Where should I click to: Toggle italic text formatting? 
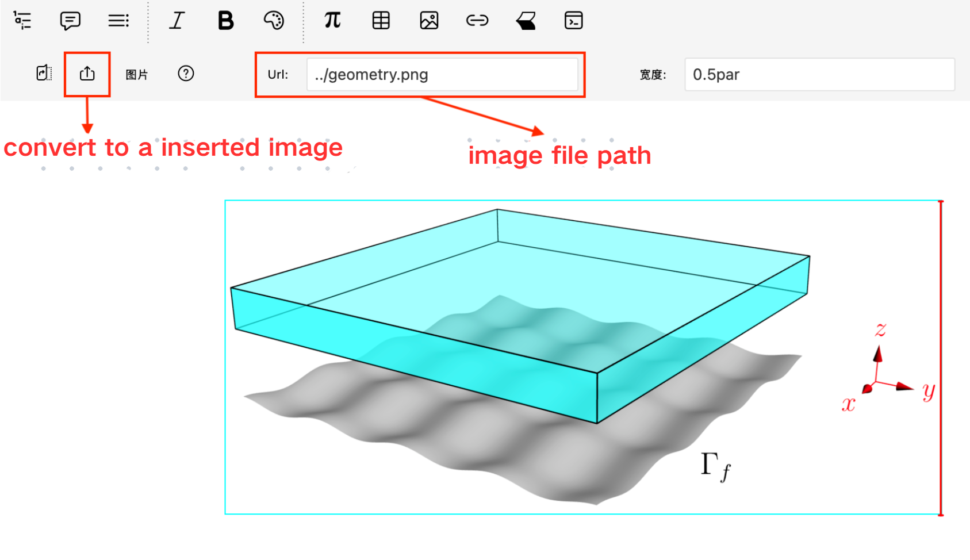click(177, 21)
